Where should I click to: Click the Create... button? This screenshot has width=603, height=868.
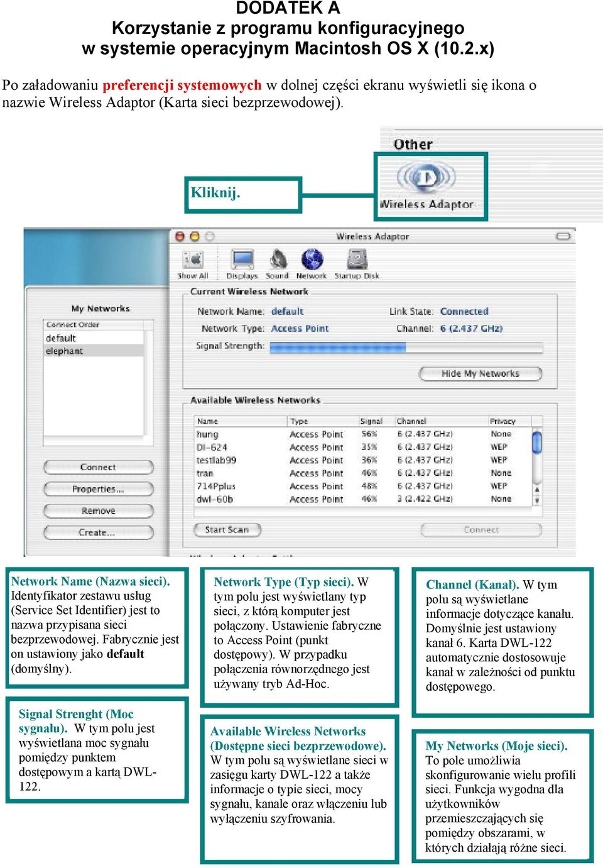(x=98, y=532)
